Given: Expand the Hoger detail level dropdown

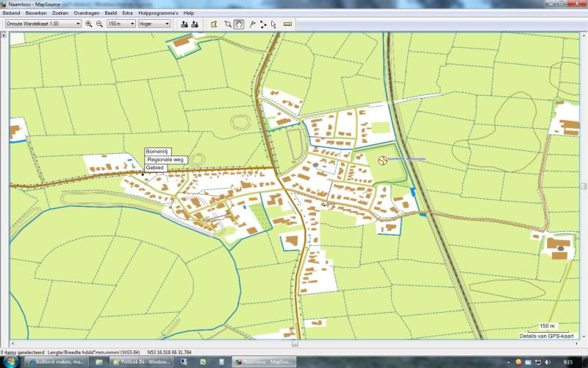Looking at the screenshot, I should coord(154,24).
